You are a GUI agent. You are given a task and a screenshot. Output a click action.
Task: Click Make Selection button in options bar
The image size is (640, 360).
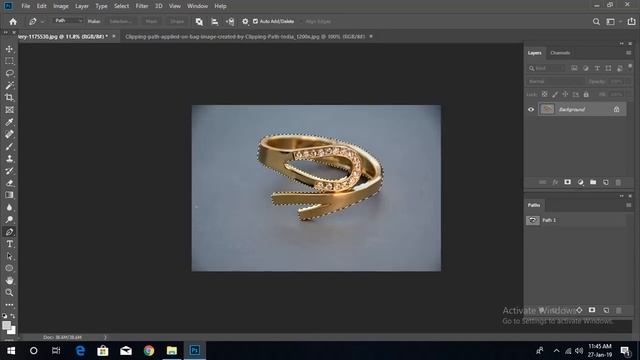pyautogui.click(x=121, y=21)
